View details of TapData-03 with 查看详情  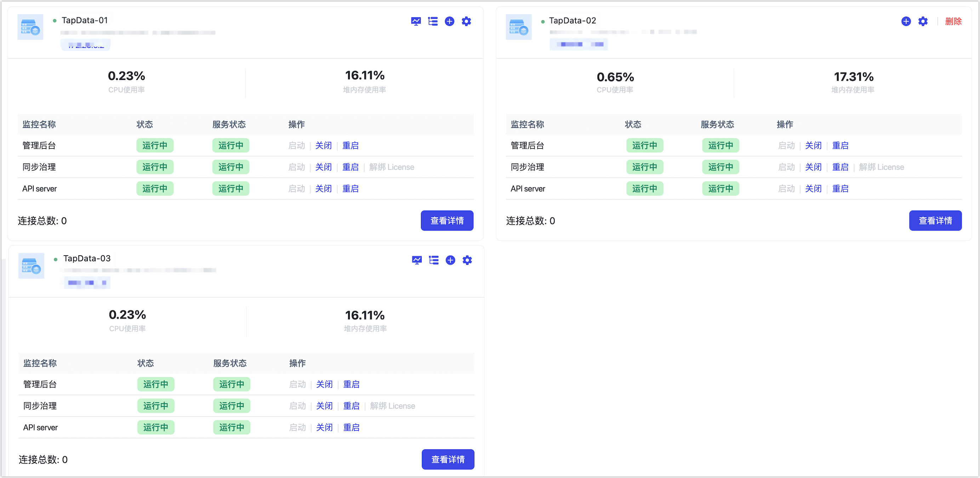tap(448, 459)
